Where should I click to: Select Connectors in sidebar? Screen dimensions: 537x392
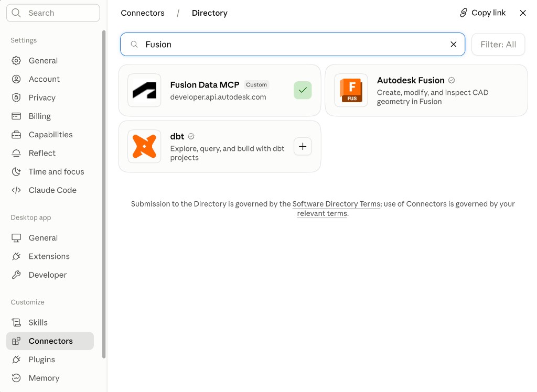pos(50,341)
